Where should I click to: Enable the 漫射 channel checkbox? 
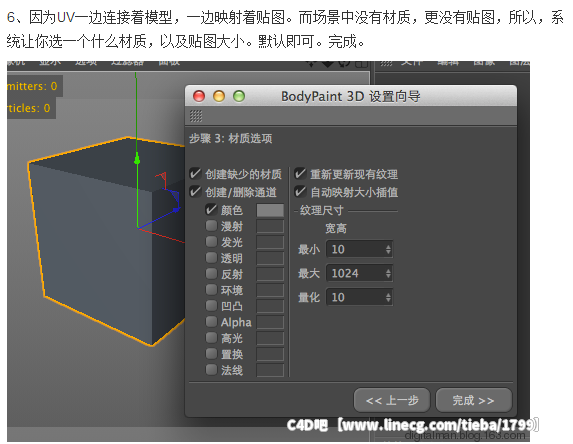(x=211, y=225)
